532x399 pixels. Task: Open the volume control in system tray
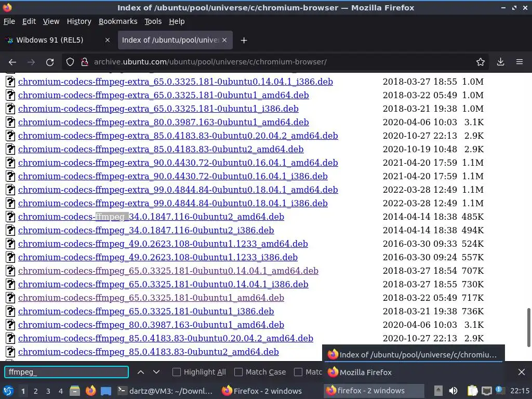coord(453,391)
